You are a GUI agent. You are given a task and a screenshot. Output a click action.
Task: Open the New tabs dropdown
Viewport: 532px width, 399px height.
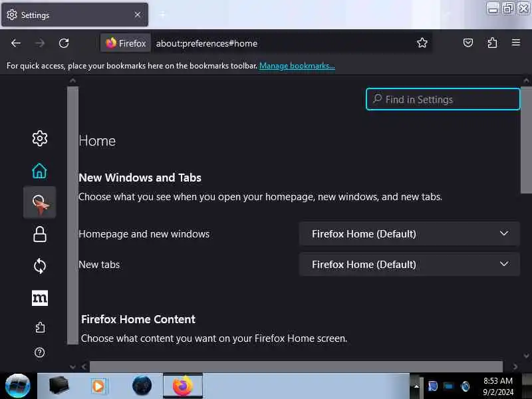[x=409, y=264]
